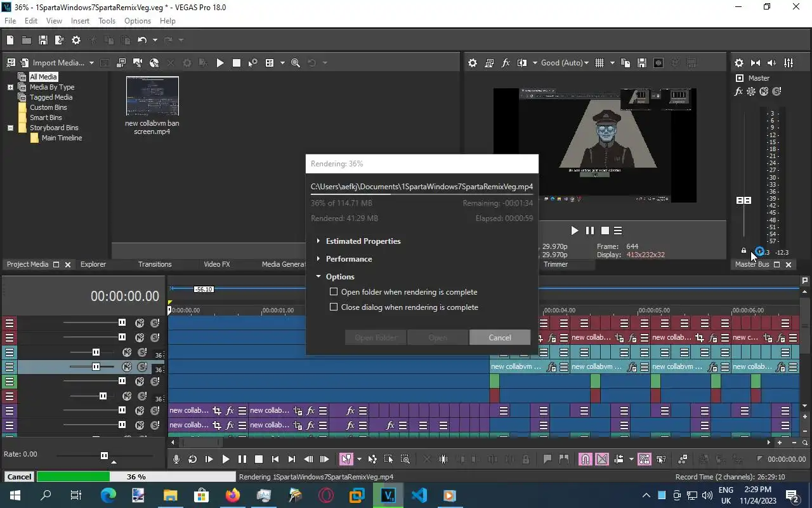Screen dimensions: 812x508
Task: Adjust the playback Rate slider
Action: [104, 455]
